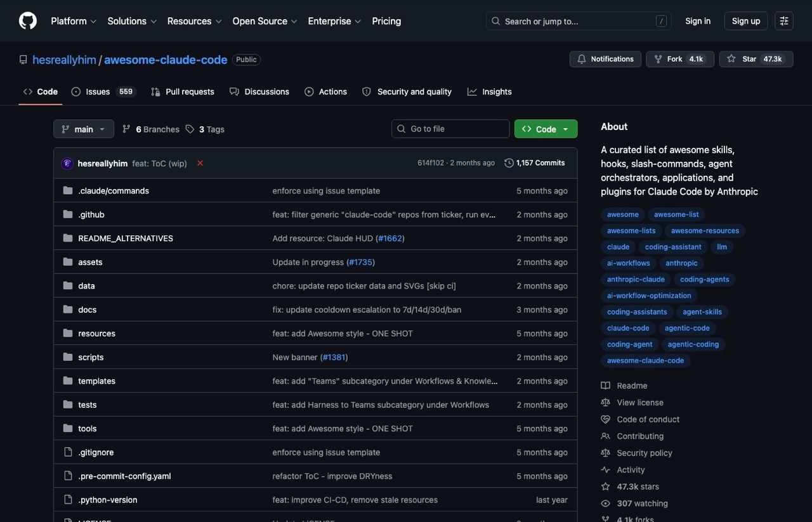Screen dimensions: 812x522
Task: Open the appearance settings icon beside Sign up
Action: tap(784, 21)
